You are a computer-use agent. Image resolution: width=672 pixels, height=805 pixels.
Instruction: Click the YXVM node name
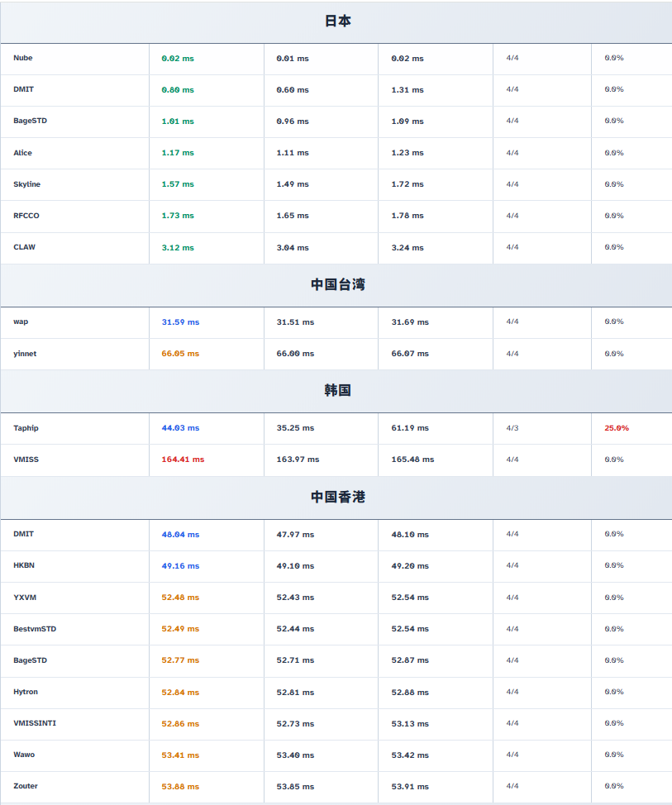click(25, 598)
